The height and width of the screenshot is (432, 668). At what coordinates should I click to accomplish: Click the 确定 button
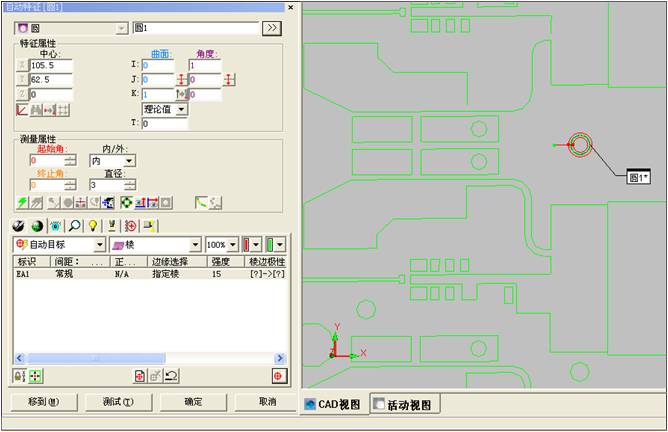[x=193, y=402]
